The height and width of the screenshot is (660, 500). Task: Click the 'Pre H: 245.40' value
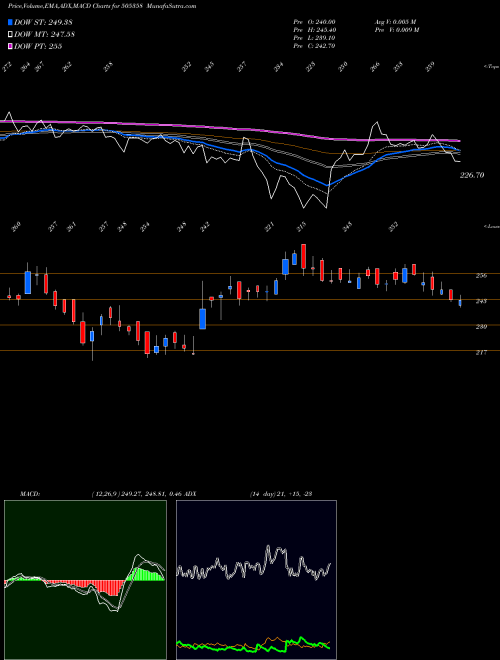point(314,30)
